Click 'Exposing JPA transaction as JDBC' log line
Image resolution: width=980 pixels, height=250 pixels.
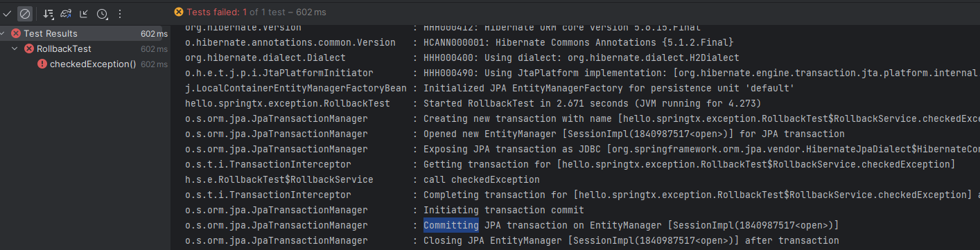pos(701,149)
